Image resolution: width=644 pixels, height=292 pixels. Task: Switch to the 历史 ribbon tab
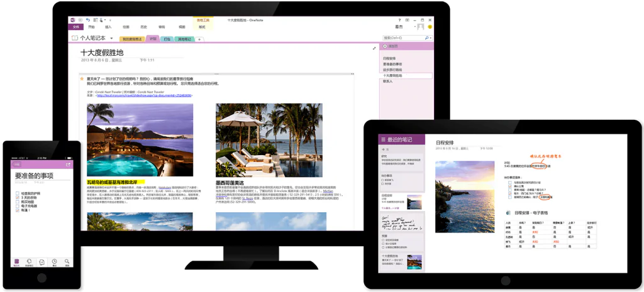[144, 27]
